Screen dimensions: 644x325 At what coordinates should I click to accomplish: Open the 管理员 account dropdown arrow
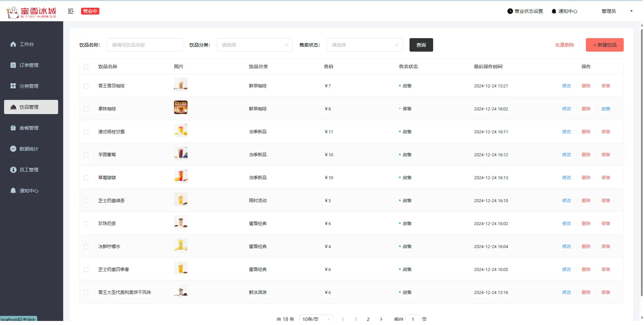click(x=631, y=11)
